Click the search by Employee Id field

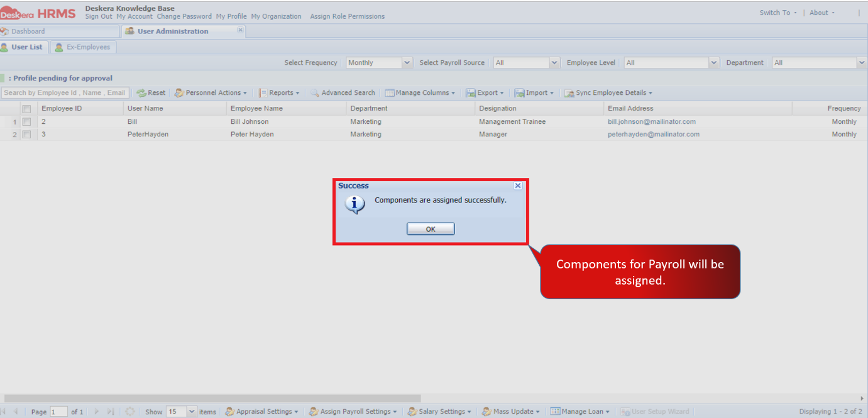pos(65,93)
